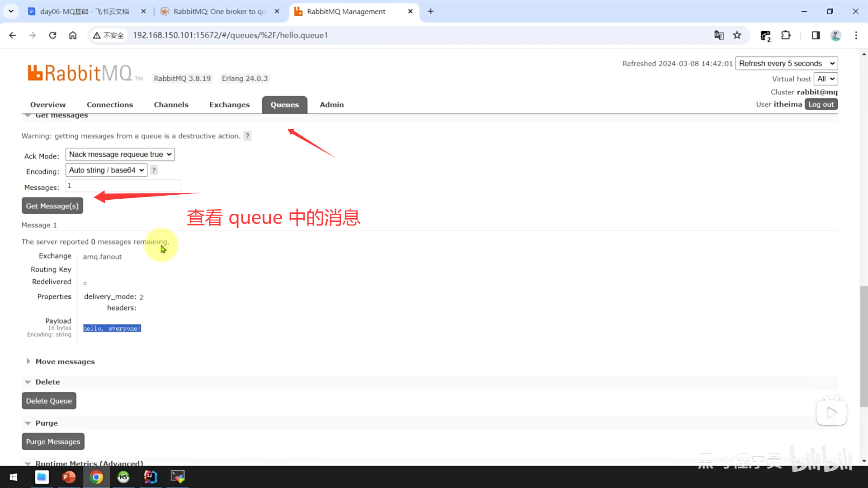Open the refresh interval dropdown
This screenshot has height=488, width=868.
point(786,64)
